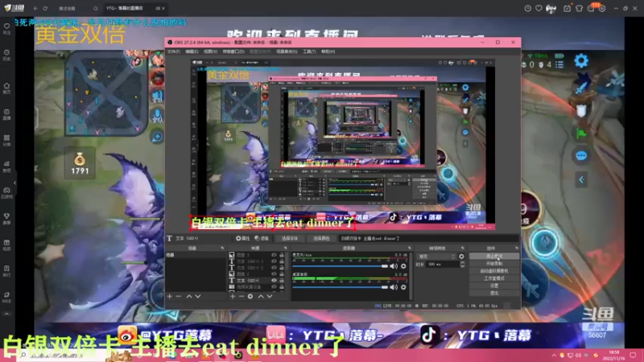This screenshot has width=644, height=362.
Task: Adjust desktop audio volume slider
Action: 340,287
